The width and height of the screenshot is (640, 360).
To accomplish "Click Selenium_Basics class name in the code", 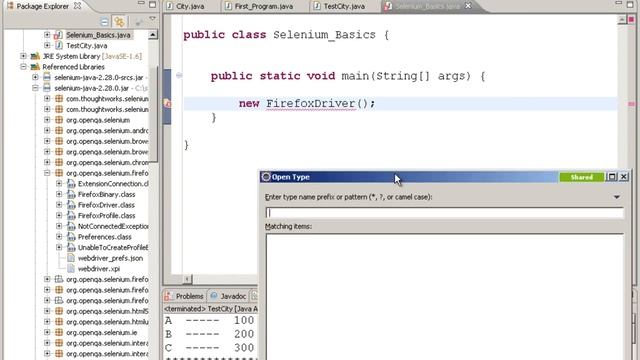I will click(x=324, y=35).
